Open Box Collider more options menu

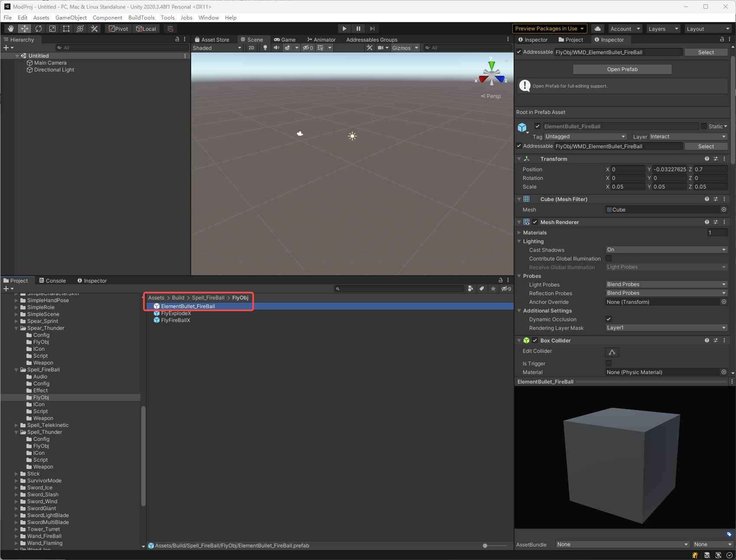tap(724, 341)
